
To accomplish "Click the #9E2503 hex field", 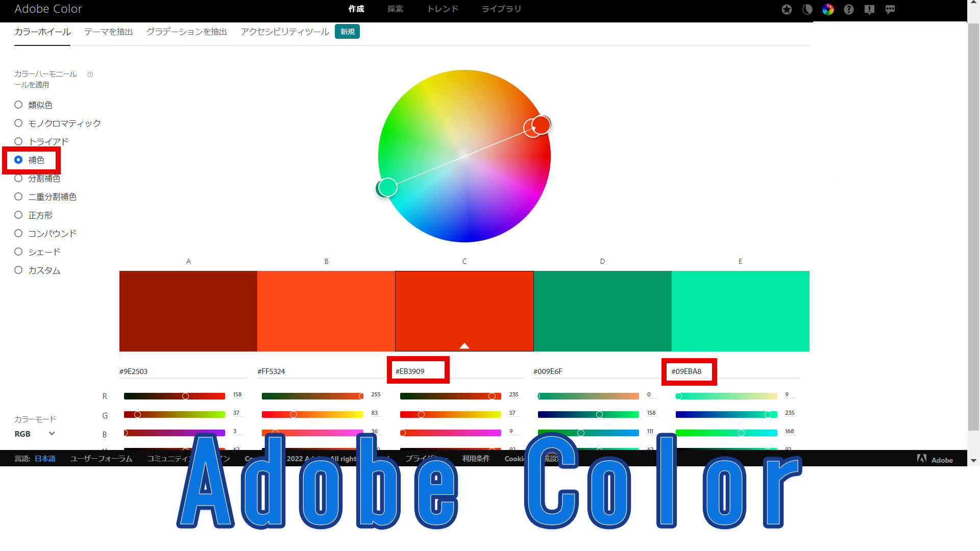I will 184,371.
